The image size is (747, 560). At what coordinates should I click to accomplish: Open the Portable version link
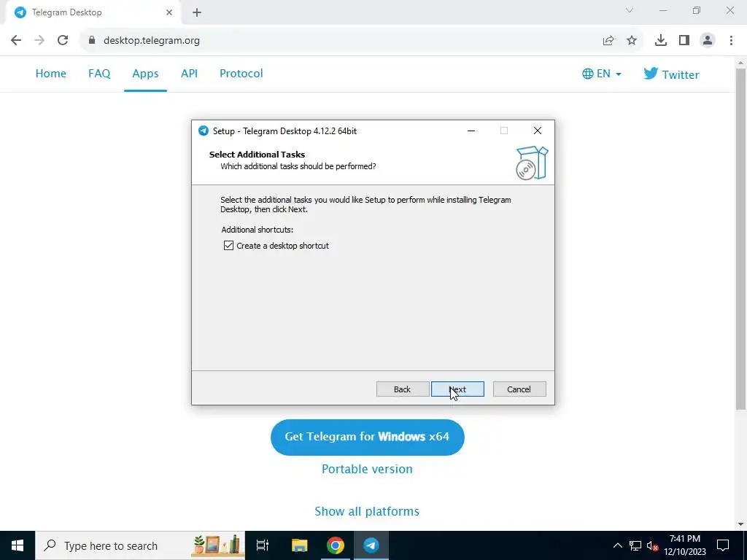point(368,469)
